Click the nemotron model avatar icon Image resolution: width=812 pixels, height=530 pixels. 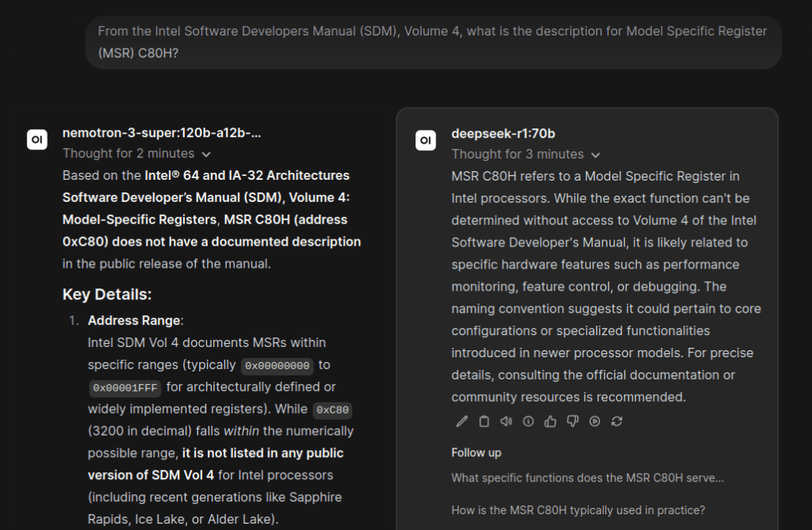point(37,139)
